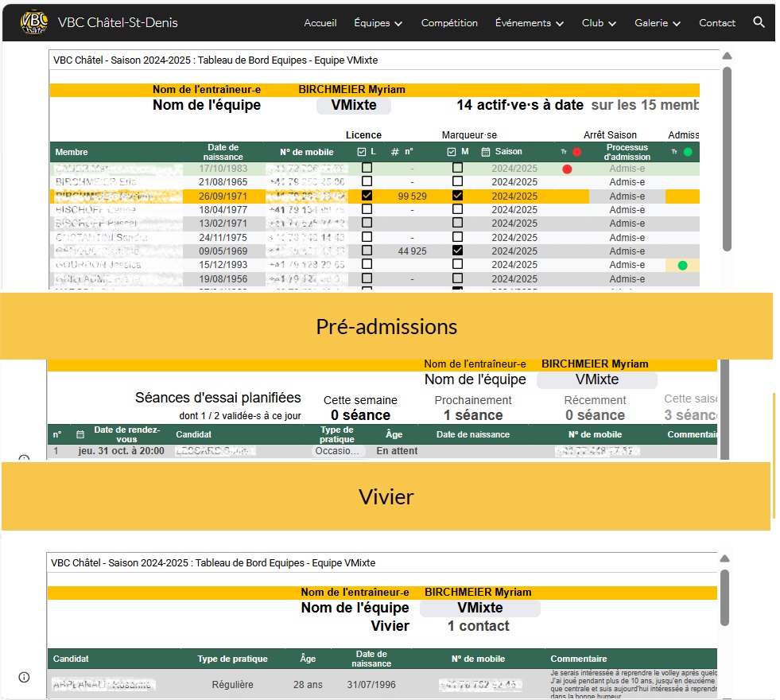Uncheck the Licence box for licence number 99 529
The image size is (780, 700).
pos(367,196)
